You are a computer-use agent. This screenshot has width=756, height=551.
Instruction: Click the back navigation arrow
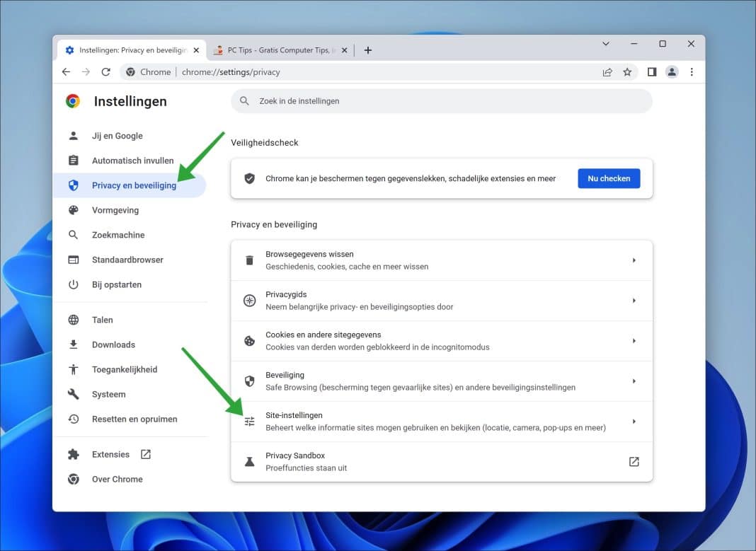[x=66, y=71]
